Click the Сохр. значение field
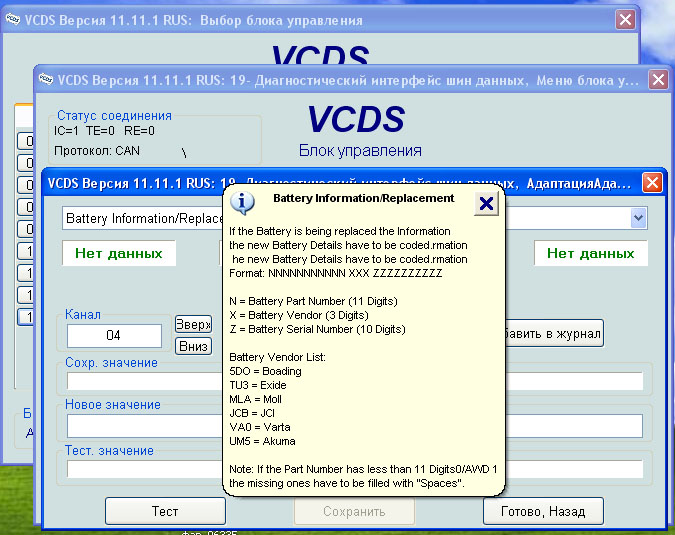This screenshot has height=535, width=675. (354, 381)
